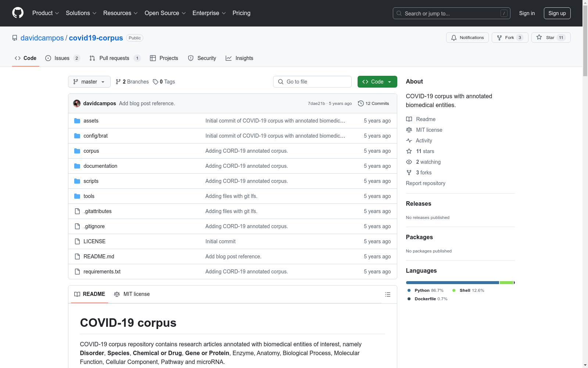Switch to the Insights tab
Screen dimensions: 588x368
pyautogui.click(x=239, y=58)
